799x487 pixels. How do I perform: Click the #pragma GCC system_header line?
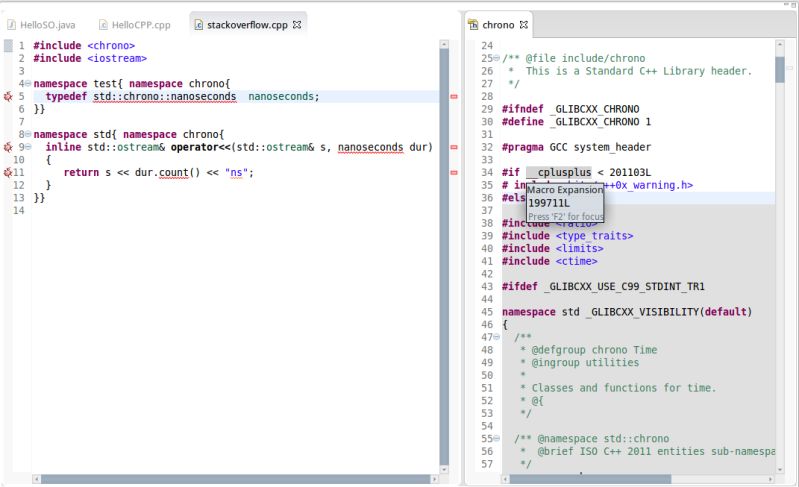click(x=576, y=147)
